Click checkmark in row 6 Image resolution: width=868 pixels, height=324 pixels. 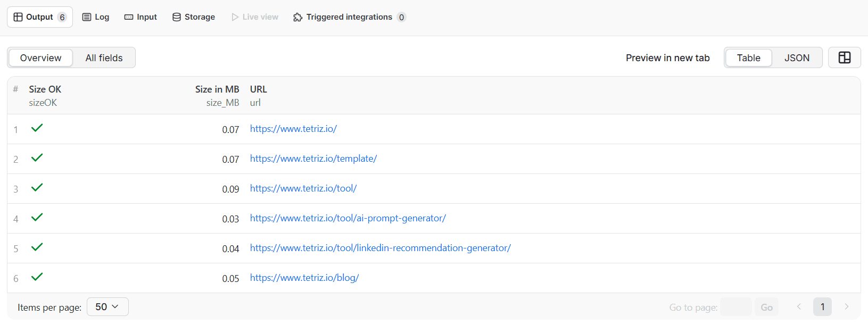(x=37, y=277)
